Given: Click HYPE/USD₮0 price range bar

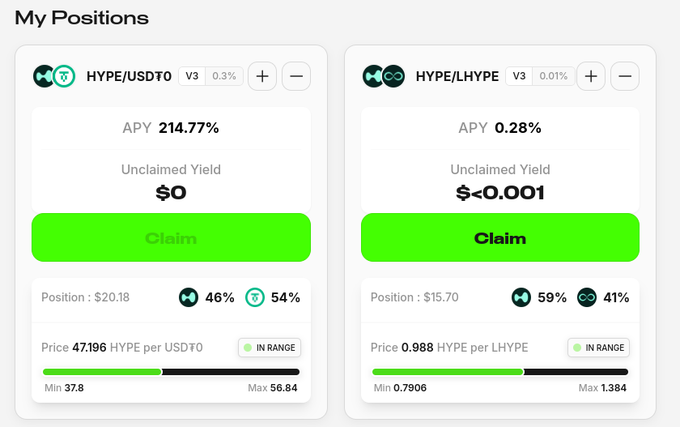Looking at the screenshot, I should coord(171,372).
